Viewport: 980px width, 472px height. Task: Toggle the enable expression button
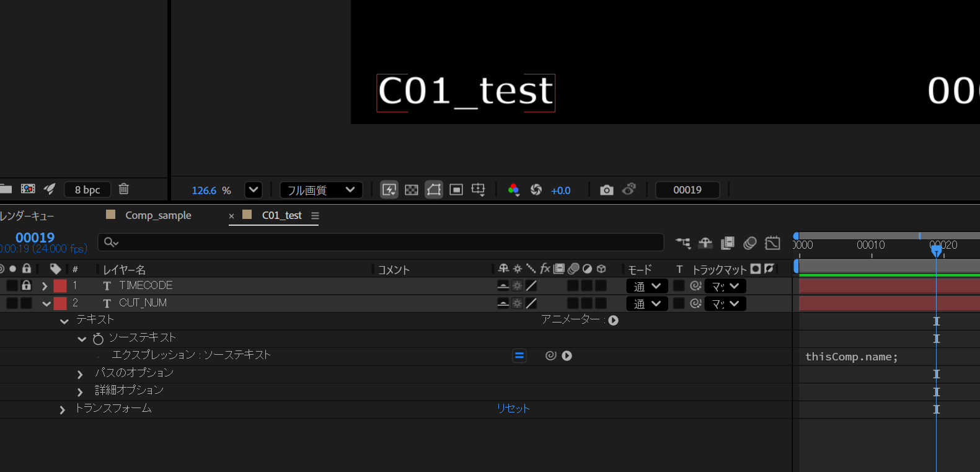tap(519, 355)
